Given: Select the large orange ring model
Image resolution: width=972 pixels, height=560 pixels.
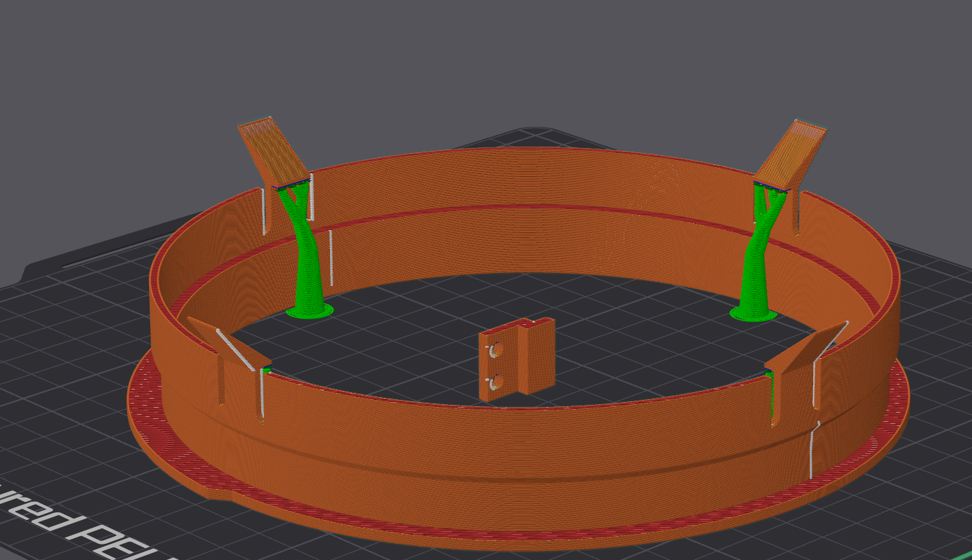Looking at the screenshot, I should [x=518, y=449].
